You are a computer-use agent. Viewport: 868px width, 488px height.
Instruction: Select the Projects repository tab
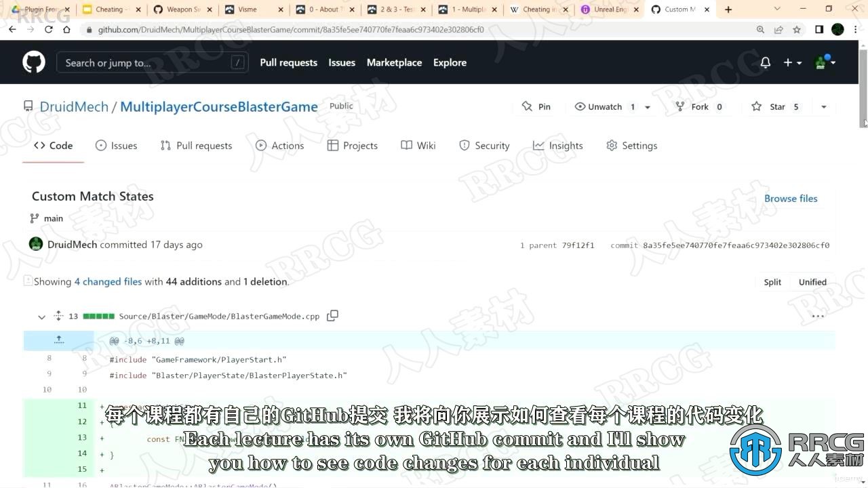[x=352, y=145]
